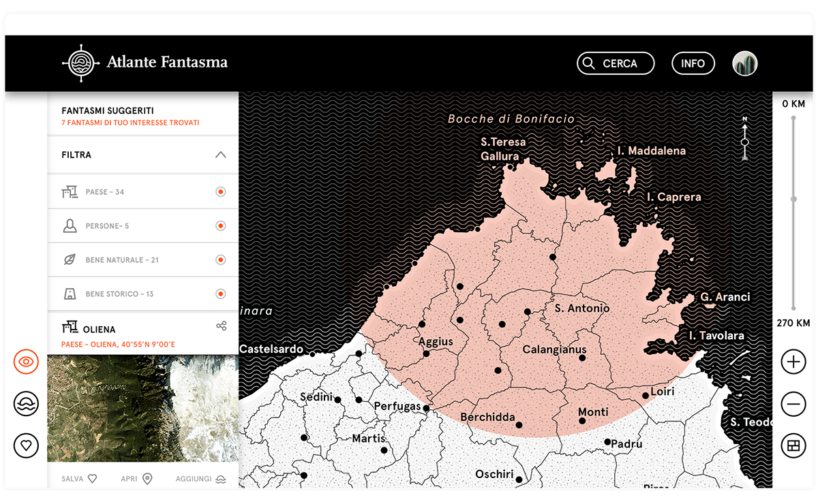Image resolution: width=818 pixels, height=504 pixels.
Task: Toggle the PERSONE - 5 filter radio
Action: (220, 226)
